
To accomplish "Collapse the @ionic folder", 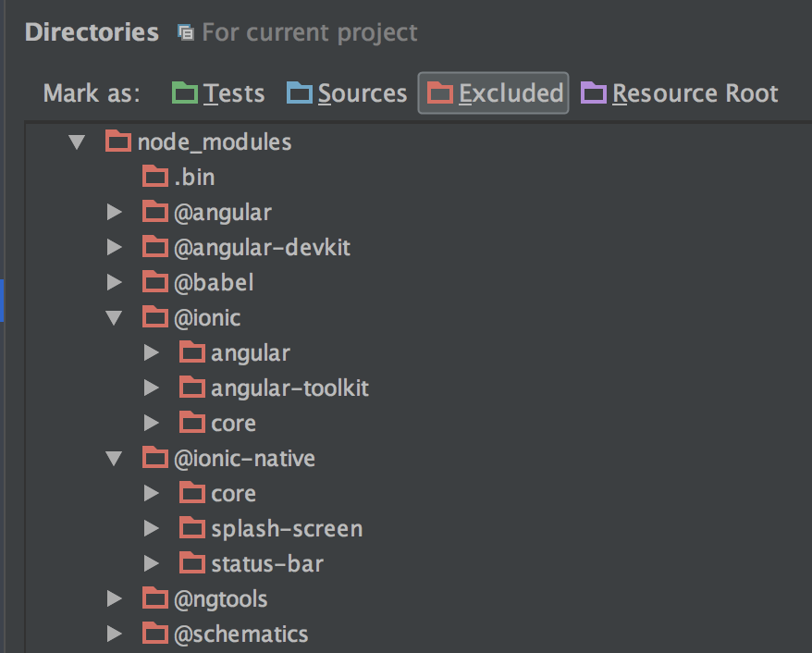I will point(115,317).
